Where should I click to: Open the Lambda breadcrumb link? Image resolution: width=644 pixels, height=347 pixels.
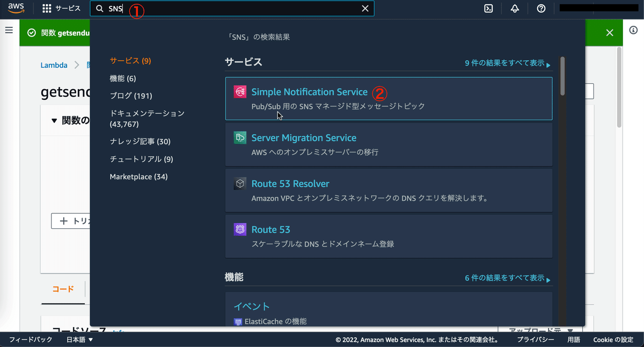point(54,65)
